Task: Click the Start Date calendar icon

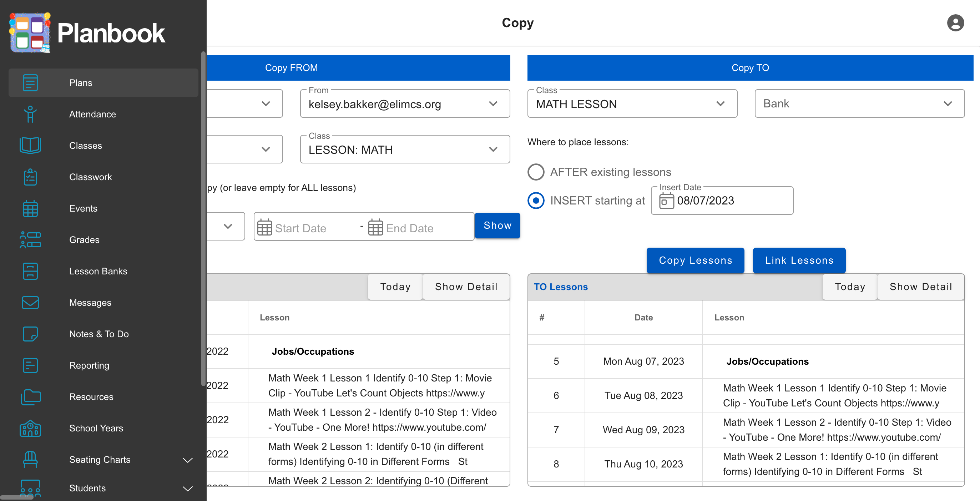Action: 264,227
